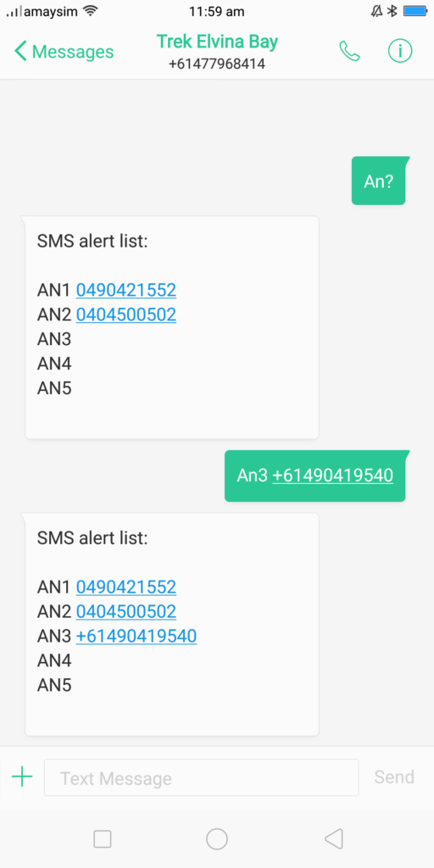The width and height of the screenshot is (434, 868).
Task: Open AN2 number 0404500502 in first list
Action: coord(126,315)
